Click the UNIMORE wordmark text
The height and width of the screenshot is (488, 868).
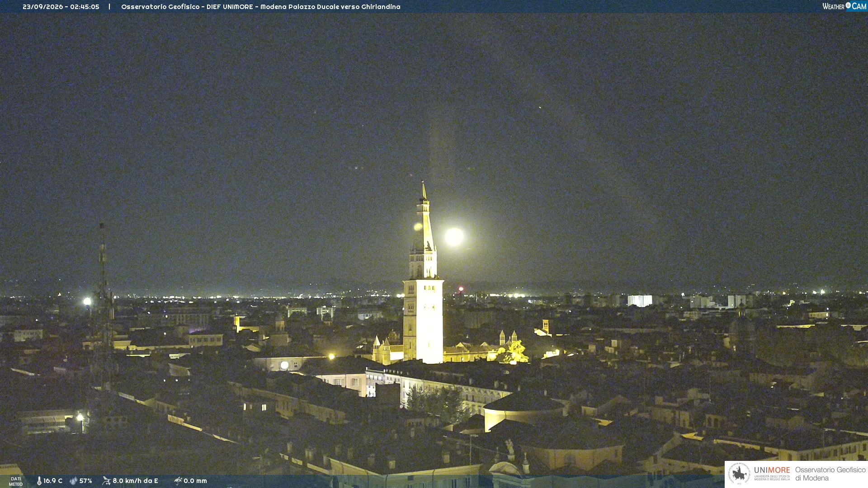pos(772,470)
